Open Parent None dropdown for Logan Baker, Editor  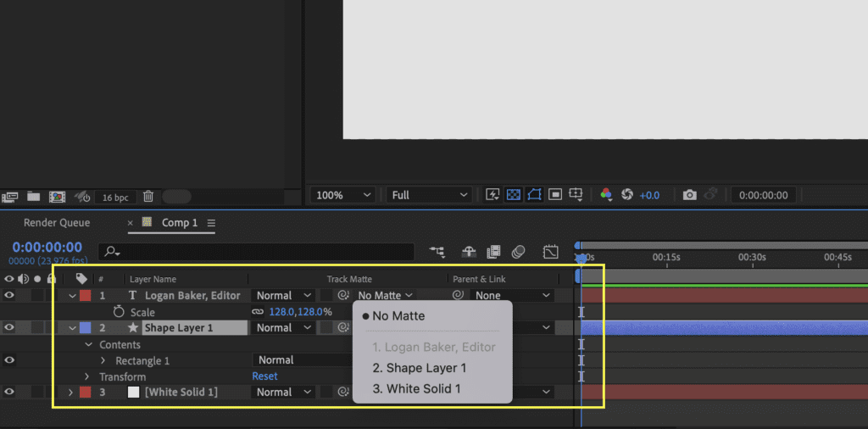512,296
